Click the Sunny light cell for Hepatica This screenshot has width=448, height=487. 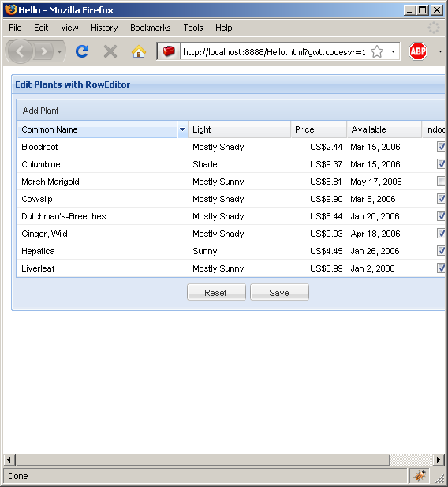click(x=239, y=251)
